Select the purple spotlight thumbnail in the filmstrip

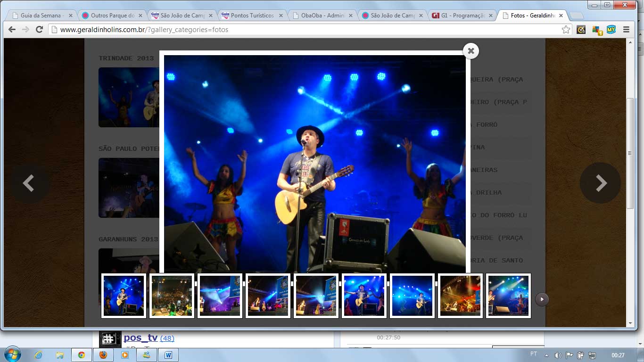pyautogui.click(x=220, y=296)
